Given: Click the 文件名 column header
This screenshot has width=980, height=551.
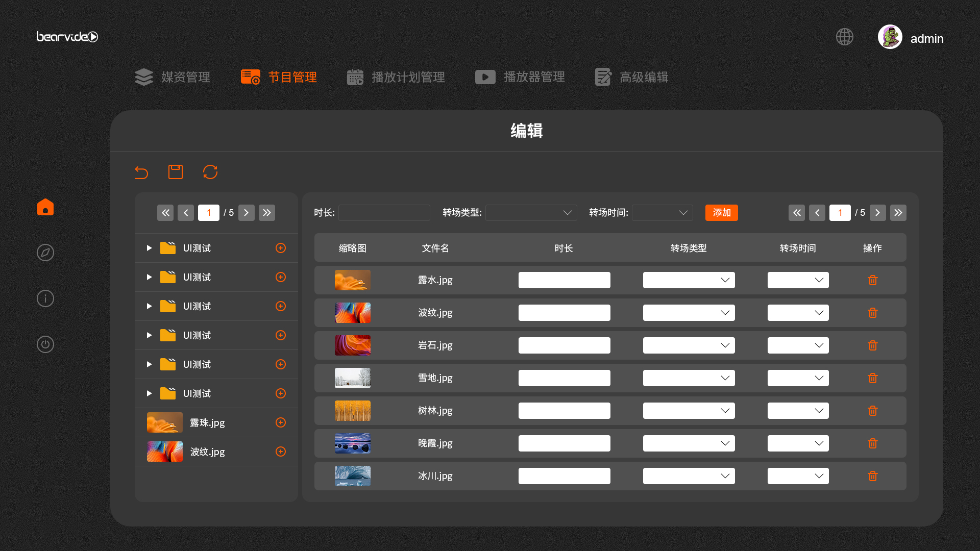Looking at the screenshot, I should 435,248.
